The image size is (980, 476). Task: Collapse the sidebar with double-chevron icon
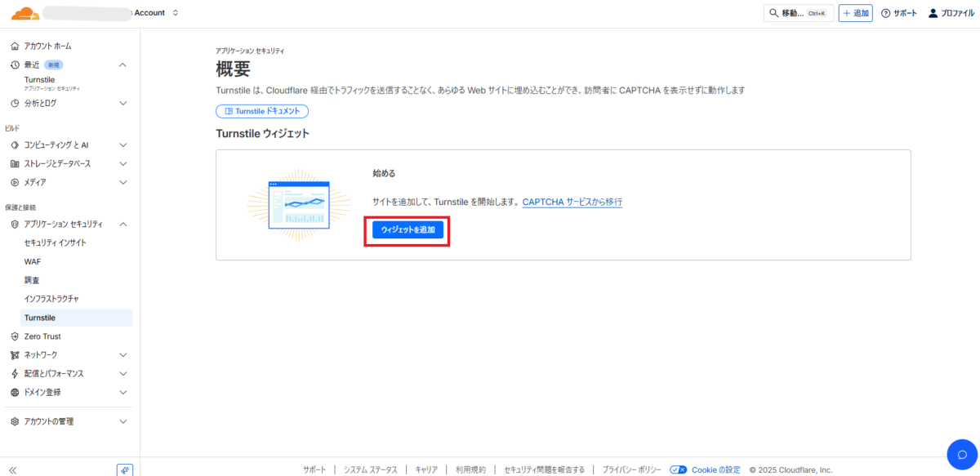tap(13, 469)
